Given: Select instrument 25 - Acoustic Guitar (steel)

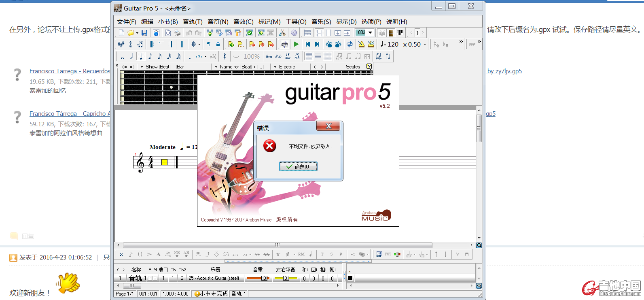Looking at the screenshot, I should 214,278.
